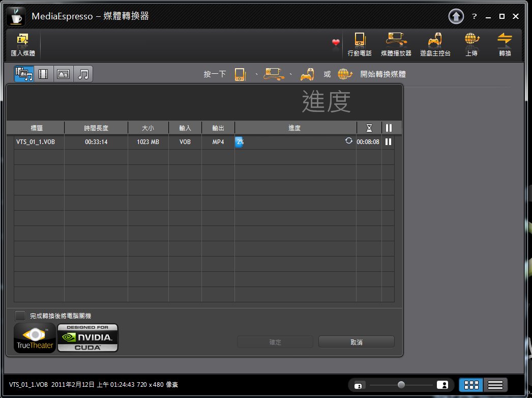Click the grayed 確定 (OK) button
The image size is (532, 398).
[275, 342]
